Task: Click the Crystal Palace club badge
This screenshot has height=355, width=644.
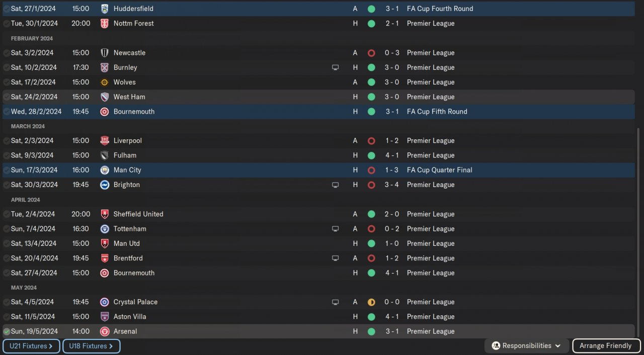Action: pyautogui.click(x=105, y=302)
